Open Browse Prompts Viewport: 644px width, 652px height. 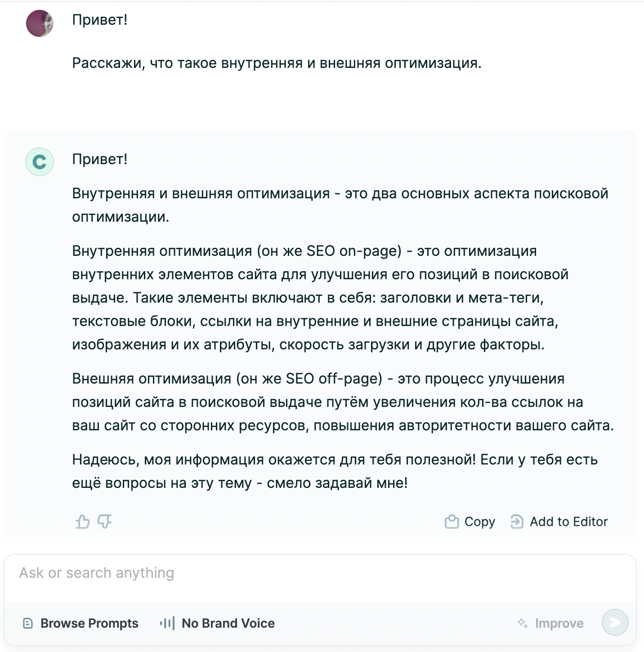point(89,623)
